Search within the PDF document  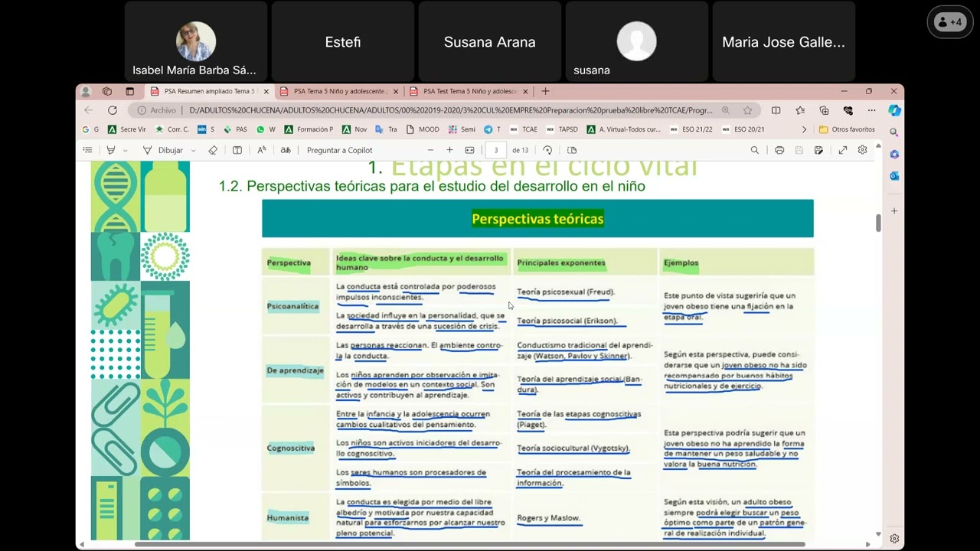pyautogui.click(x=755, y=150)
